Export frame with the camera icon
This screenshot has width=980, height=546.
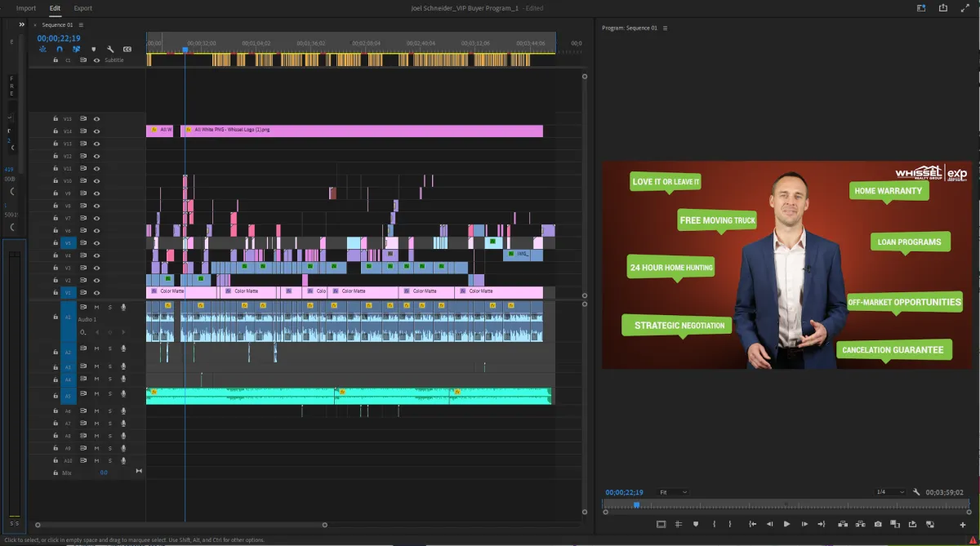877,524
